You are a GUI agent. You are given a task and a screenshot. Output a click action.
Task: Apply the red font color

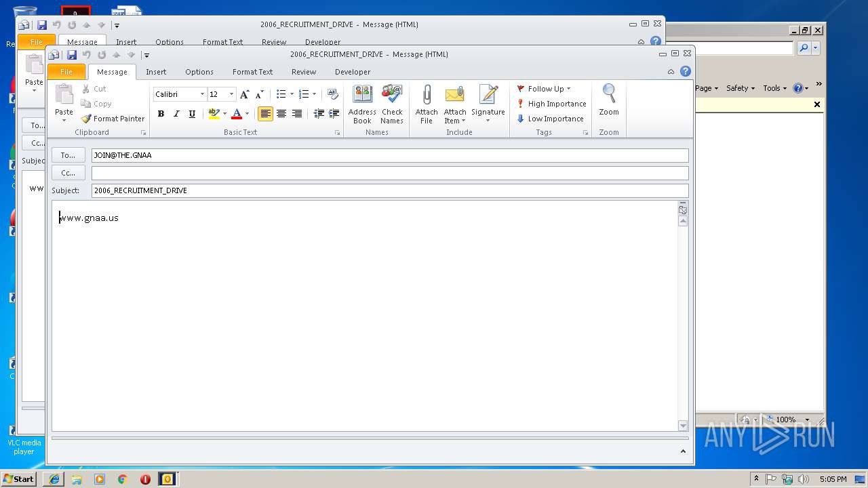pos(237,114)
